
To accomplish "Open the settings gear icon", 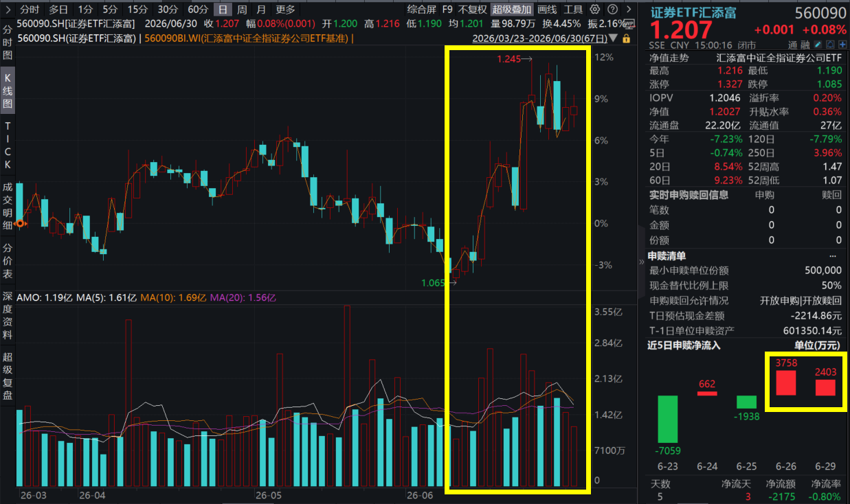I will [594, 10].
